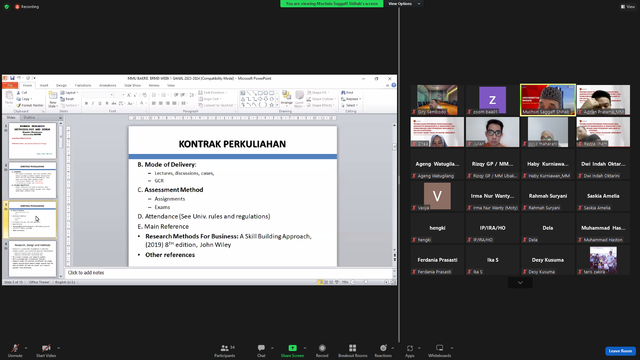Screen dimensions: 640x360
Task: Open Whiteboards
Action: [440, 350]
